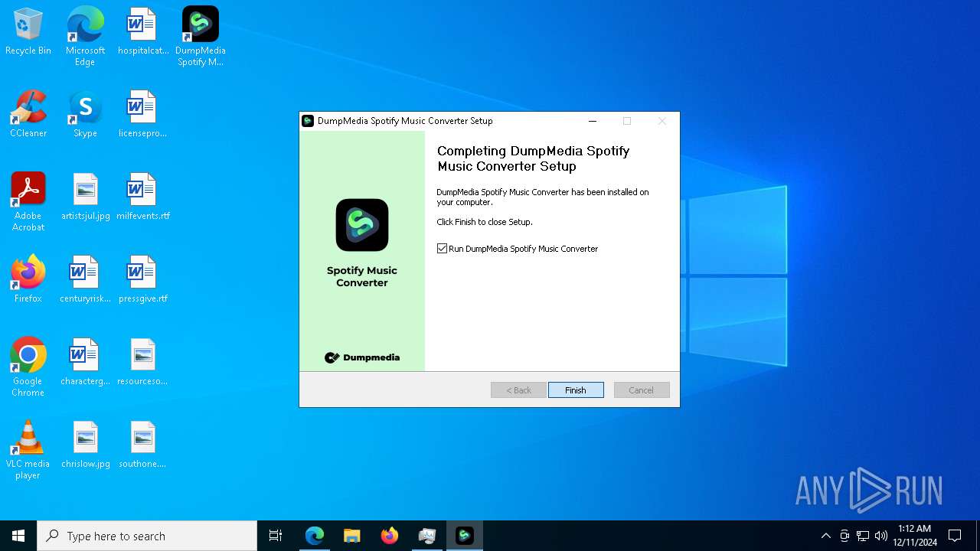Click the Meet Now tray icon

(844, 536)
